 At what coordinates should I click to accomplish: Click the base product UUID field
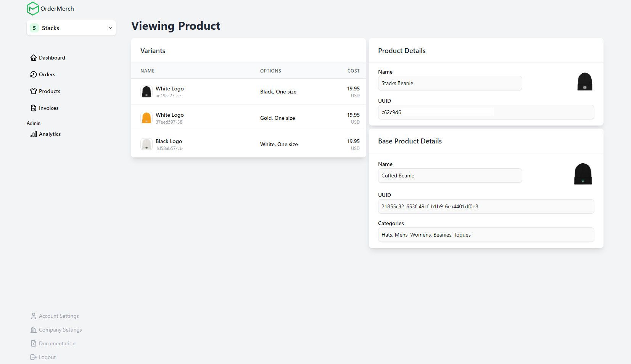[486, 206]
